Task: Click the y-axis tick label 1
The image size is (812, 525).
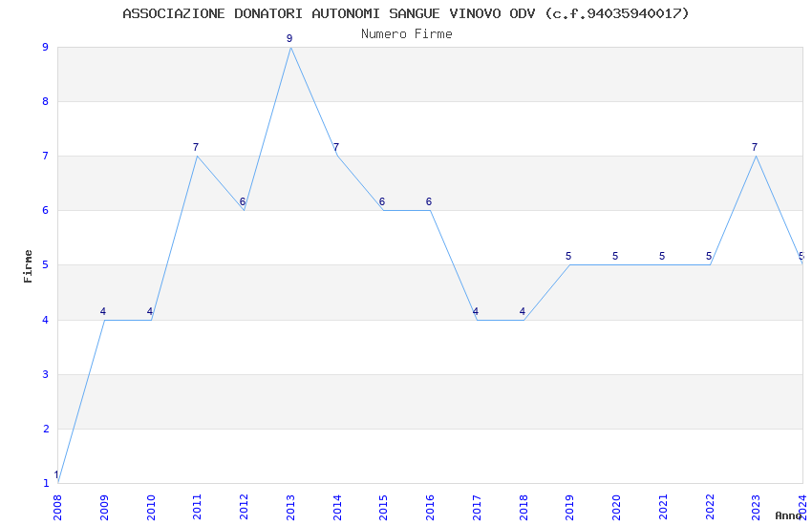Action: click(x=46, y=483)
